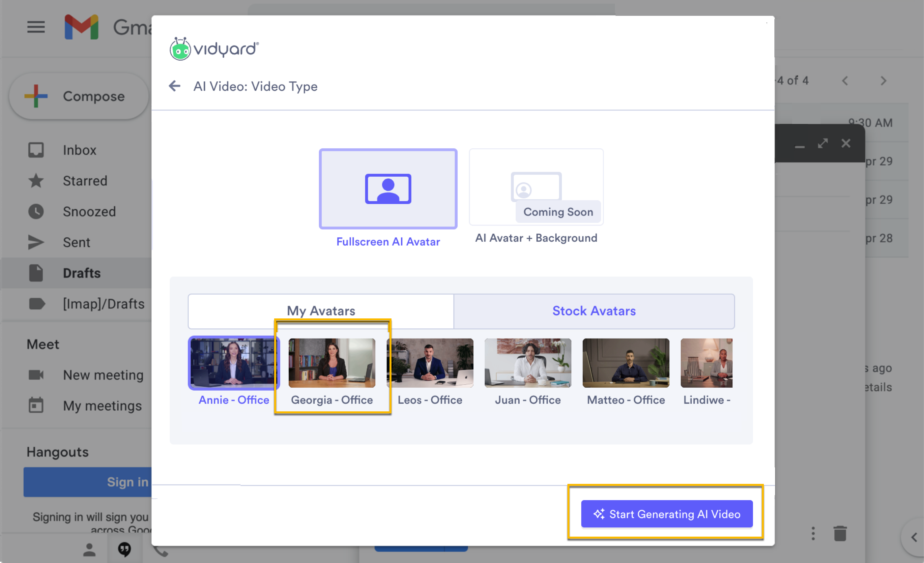Select the Fullscreen AI Avatar video type
Image resolution: width=924 pixels, height=563 pixels.
388,189
